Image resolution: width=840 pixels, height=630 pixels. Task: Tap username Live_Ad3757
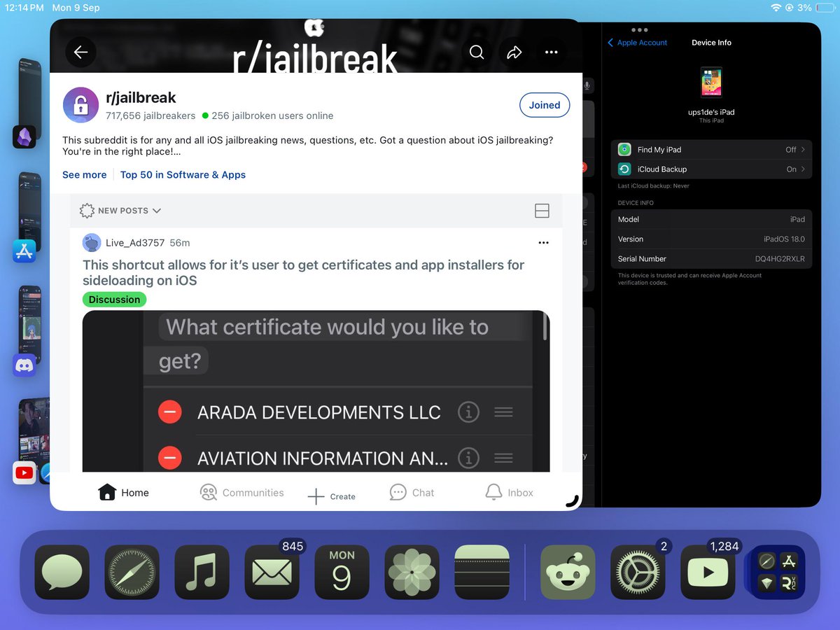tap(135, 243)
